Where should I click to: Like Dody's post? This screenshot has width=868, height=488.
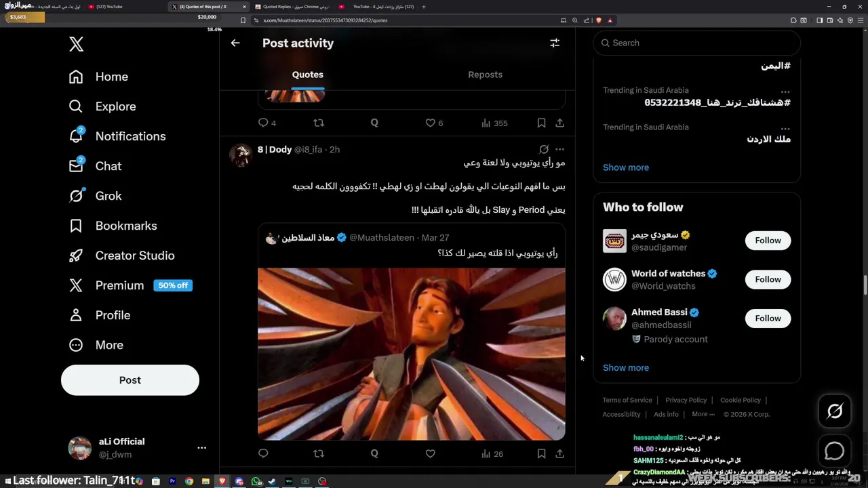point(430,453)
